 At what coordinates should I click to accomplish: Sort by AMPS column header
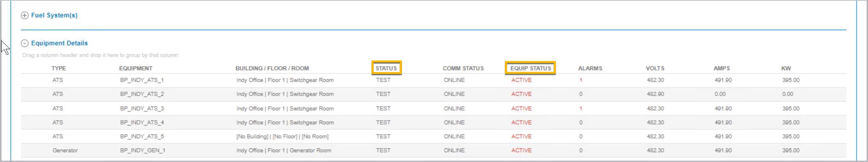pyautogui.click(x=722, y=68)
